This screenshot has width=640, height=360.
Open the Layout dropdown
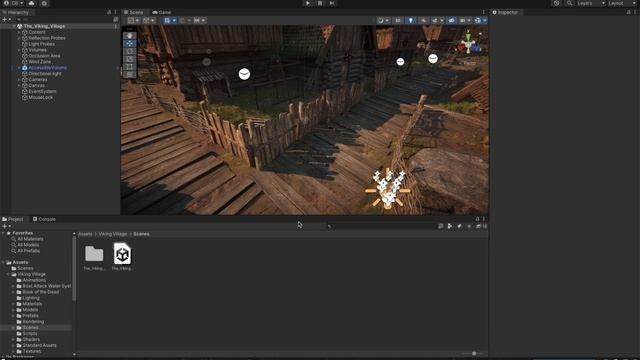point(622,3)
